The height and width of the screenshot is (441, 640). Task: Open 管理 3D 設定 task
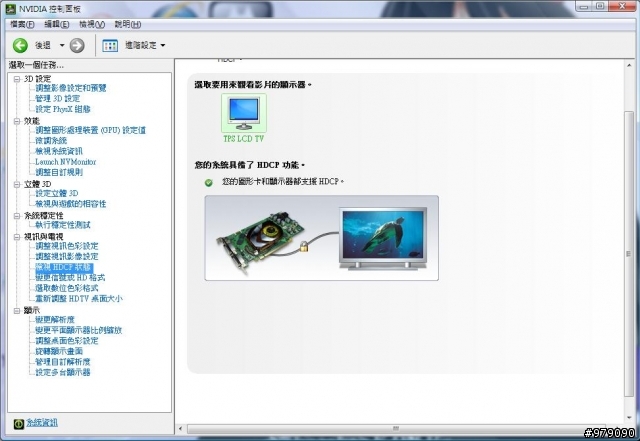coord(58,99)
